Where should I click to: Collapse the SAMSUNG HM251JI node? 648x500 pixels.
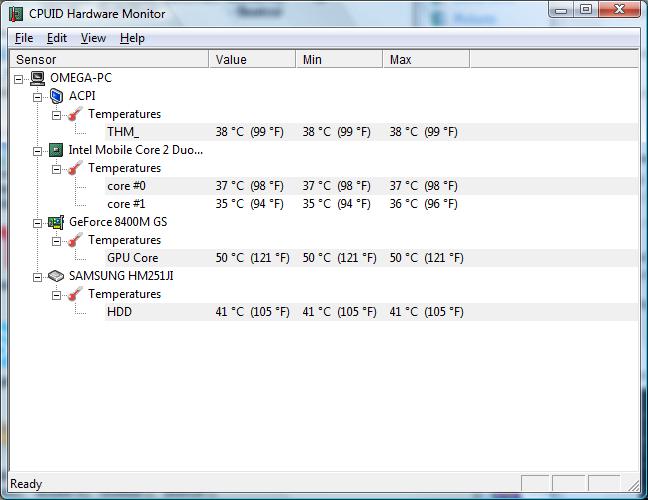pos(37,277)
